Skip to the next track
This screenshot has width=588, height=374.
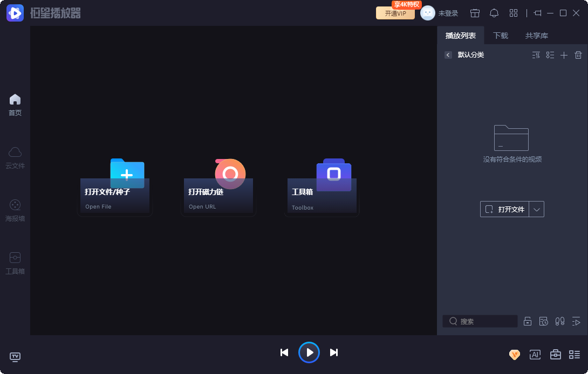coord(334,352)
